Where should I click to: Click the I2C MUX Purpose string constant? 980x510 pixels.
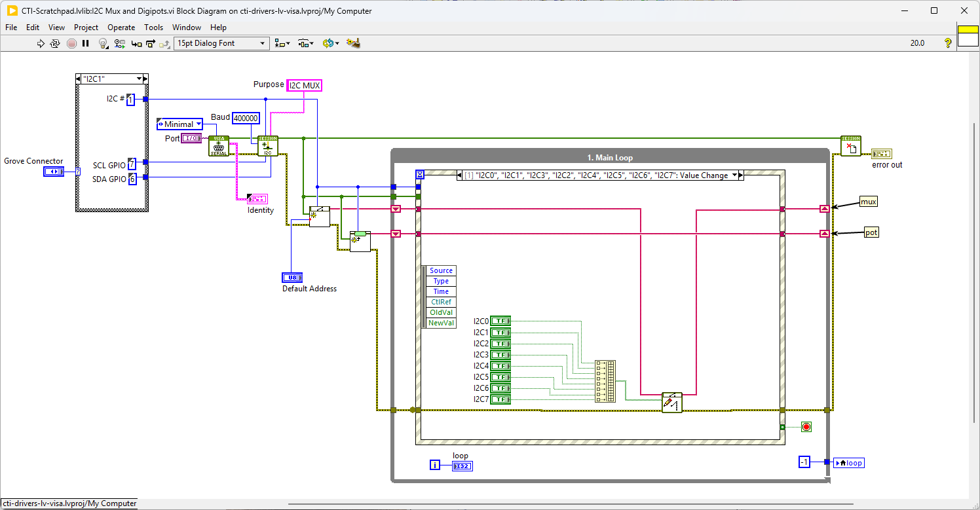[305, 85]
